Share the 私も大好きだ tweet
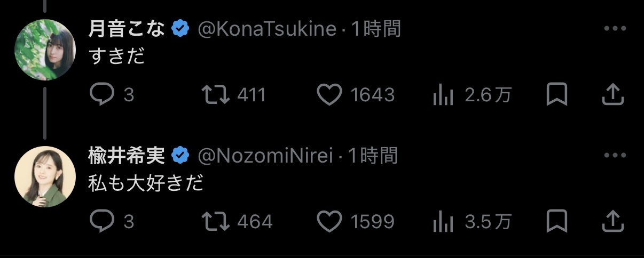 (x=612, y=221)
